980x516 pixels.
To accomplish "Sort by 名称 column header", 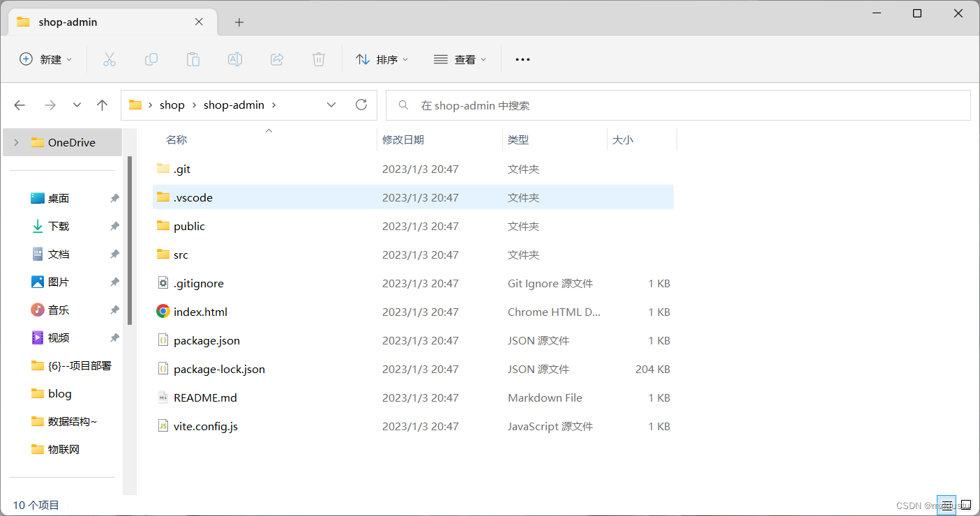I will 176,139.
